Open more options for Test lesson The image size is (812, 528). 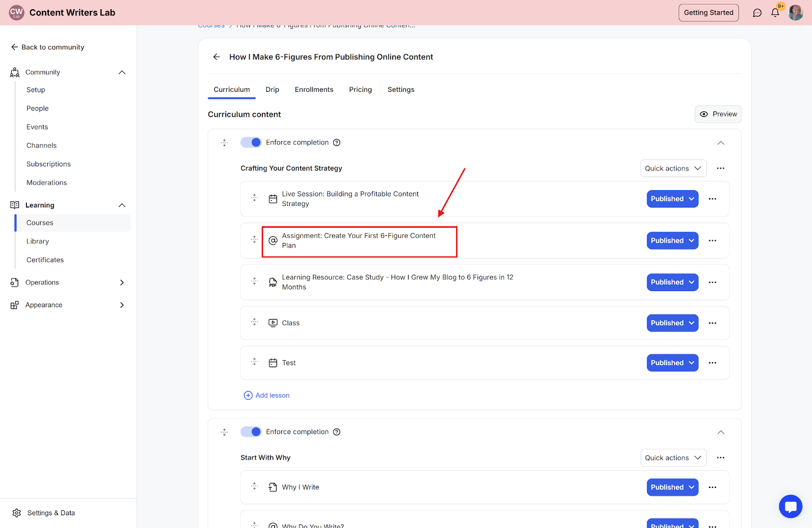(713, 363)
